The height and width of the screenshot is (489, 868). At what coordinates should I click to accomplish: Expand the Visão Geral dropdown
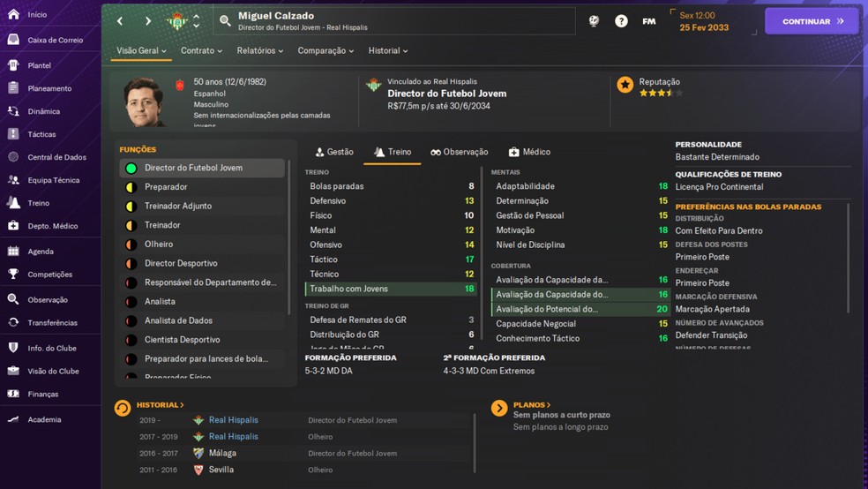[141, 51]
